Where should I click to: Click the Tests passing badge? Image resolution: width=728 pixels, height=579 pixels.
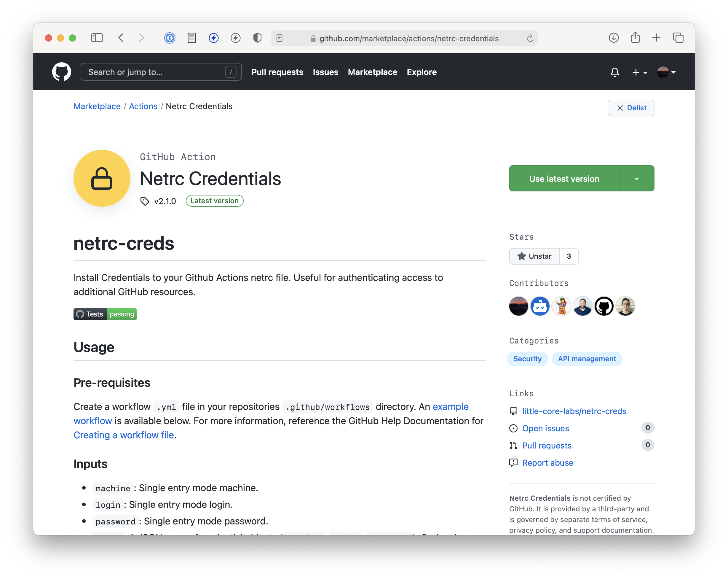[x=105, y=314]
